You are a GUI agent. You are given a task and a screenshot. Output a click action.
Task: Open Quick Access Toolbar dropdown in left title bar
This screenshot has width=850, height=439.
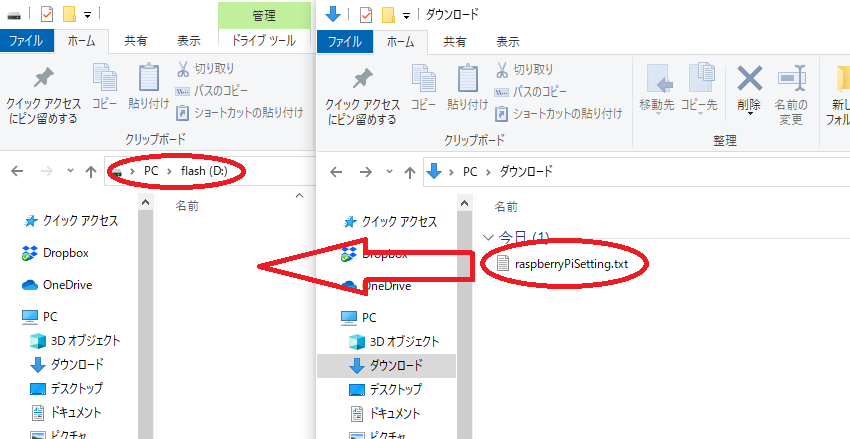89,15
